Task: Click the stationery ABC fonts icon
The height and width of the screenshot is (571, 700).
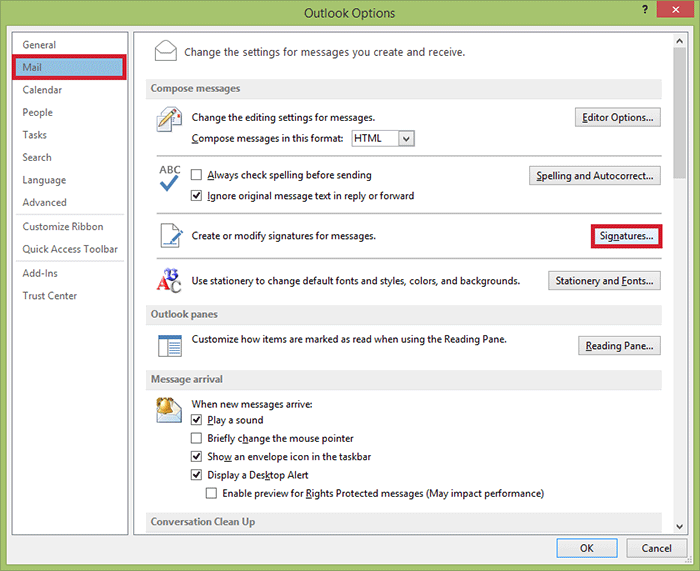Action: (169, 280)
